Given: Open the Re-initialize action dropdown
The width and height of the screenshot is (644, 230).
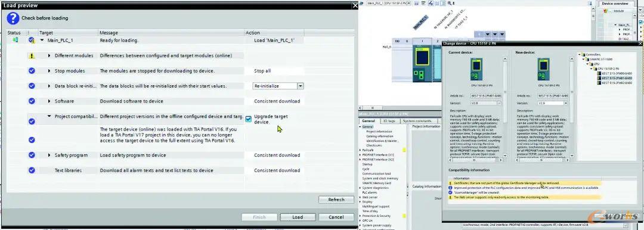Looking at the screenshot, I should (300, 86).
